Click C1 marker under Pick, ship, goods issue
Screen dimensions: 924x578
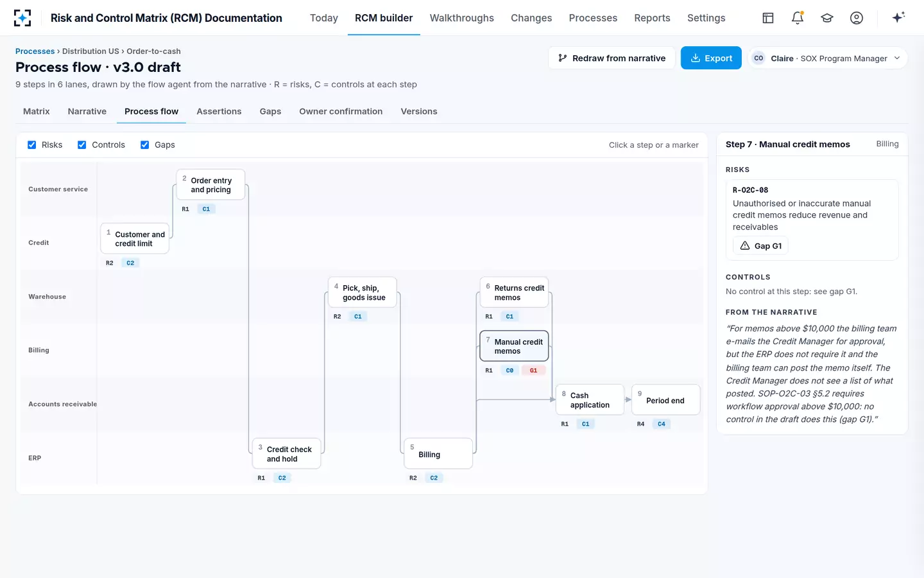click(358, 317)
